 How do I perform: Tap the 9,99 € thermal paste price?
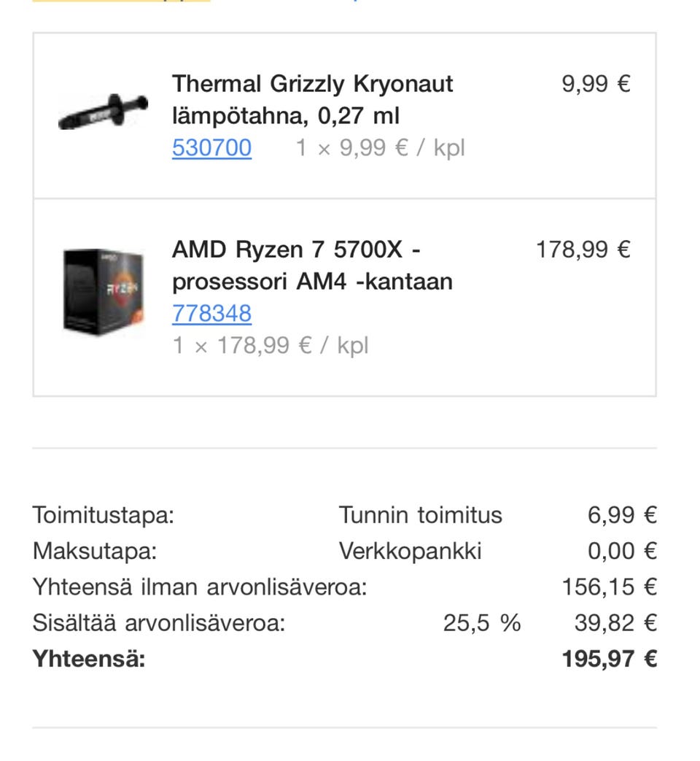[x=596, y=84]
